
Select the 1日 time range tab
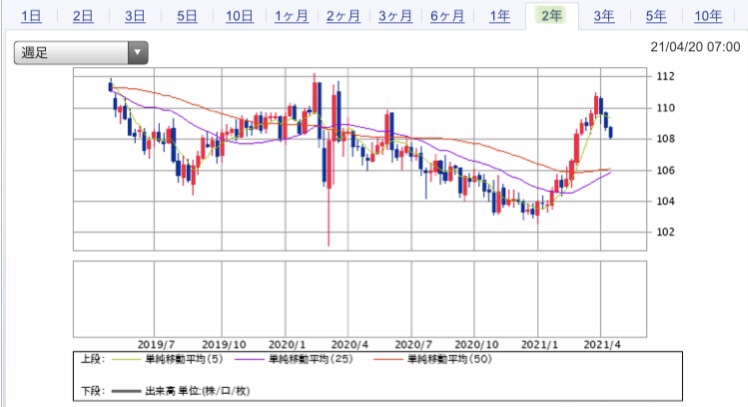[x=31, y=16]
